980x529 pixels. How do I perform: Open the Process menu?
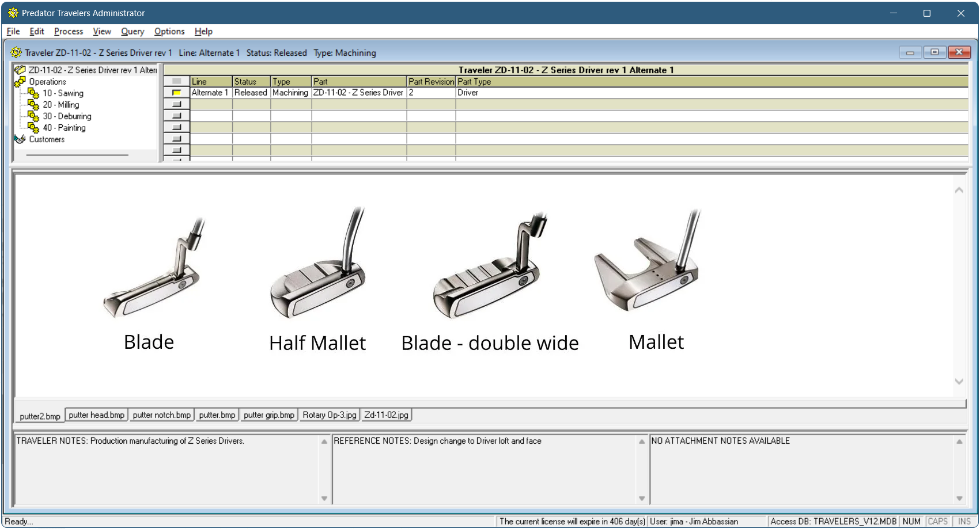tap(68, 31)
